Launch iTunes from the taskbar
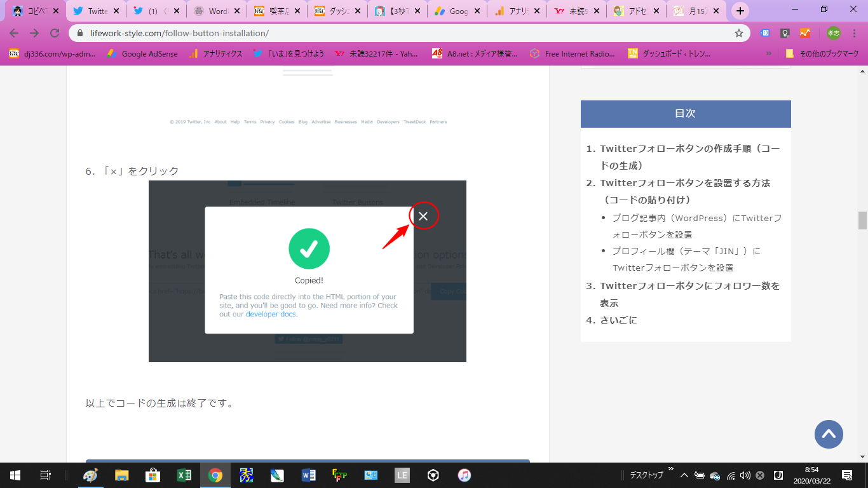This screenshot has height=488, width=868. click(465, 475)
